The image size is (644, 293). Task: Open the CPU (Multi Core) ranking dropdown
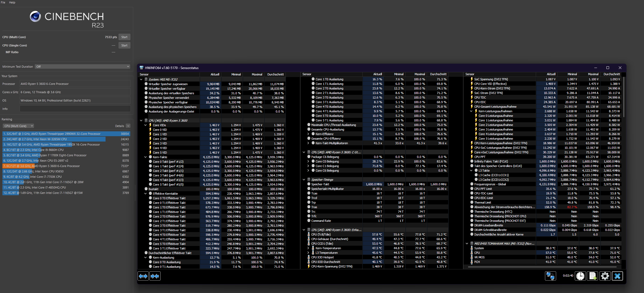(19, 126)
